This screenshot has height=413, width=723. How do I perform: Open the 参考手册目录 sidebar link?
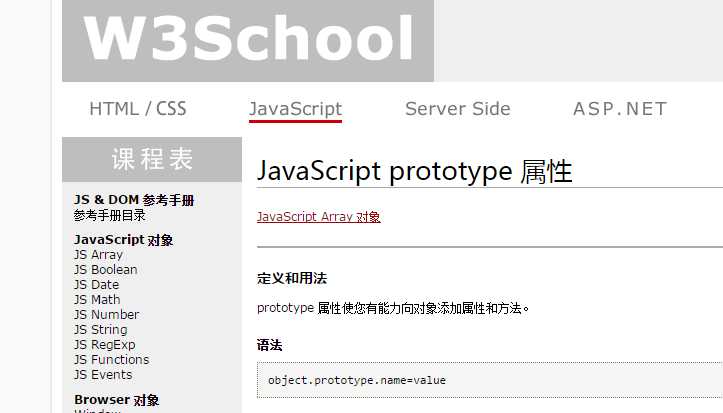click(109, 215)
